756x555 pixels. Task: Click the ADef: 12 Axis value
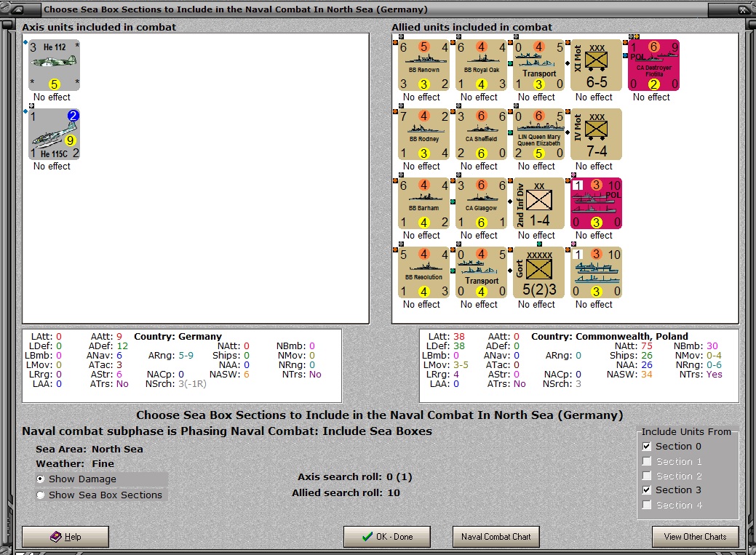[x=108, y=346]
